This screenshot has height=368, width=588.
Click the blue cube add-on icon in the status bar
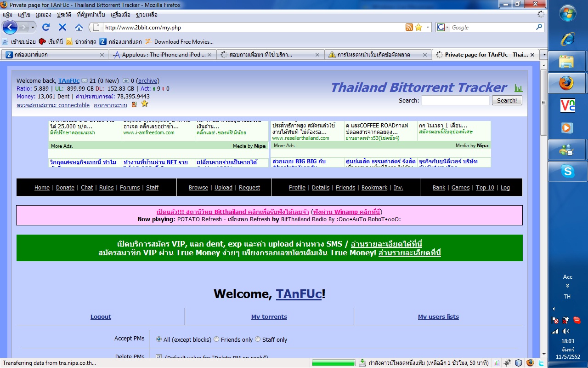click(519, 363)
